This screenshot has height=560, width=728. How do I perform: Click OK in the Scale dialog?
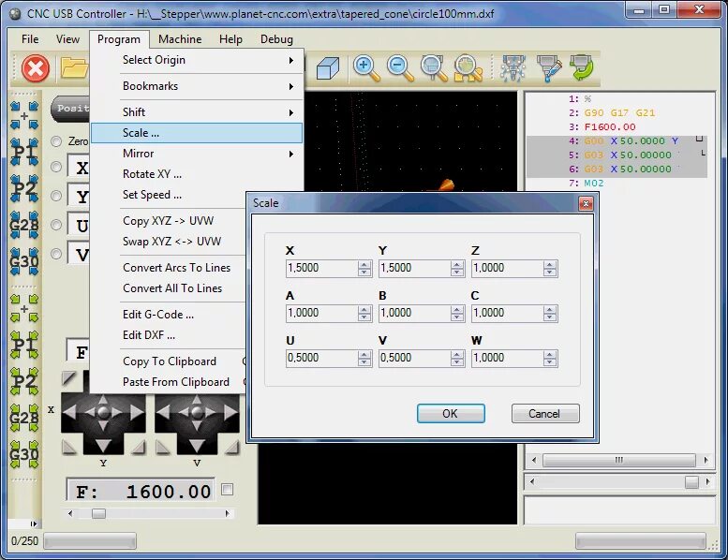pos(451,413)
